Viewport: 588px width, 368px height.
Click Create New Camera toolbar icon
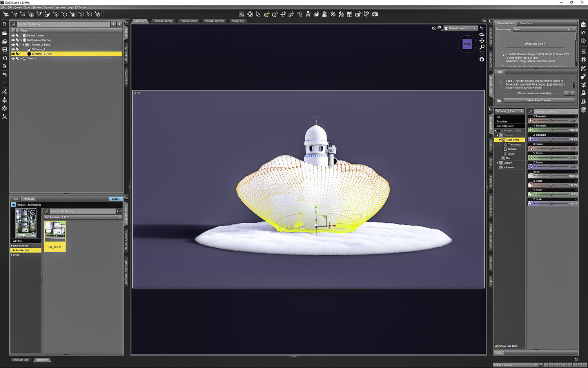[6, 15]
